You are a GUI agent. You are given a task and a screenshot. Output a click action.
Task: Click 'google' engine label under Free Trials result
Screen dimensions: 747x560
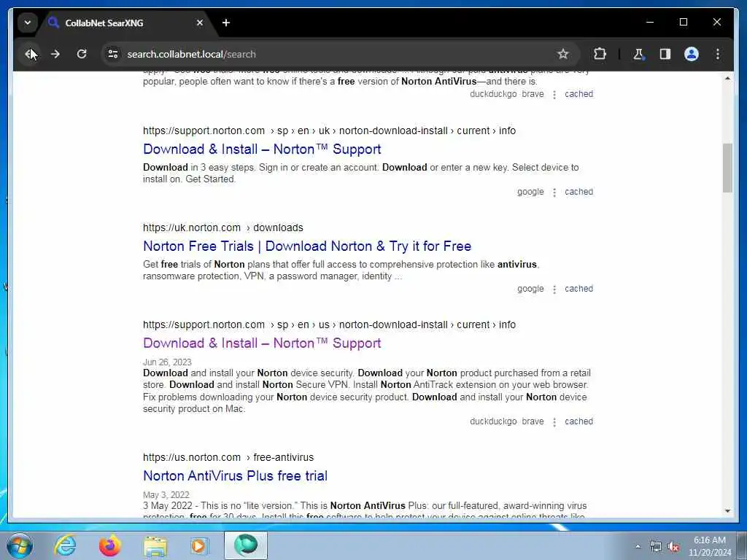pos(530,289)
